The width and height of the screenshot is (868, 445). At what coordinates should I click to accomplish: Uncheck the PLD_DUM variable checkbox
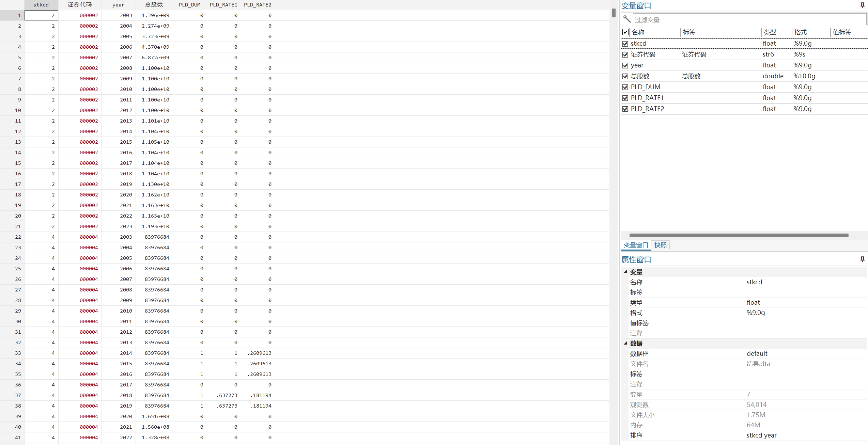pyautogui.click(x=625, y=87)
